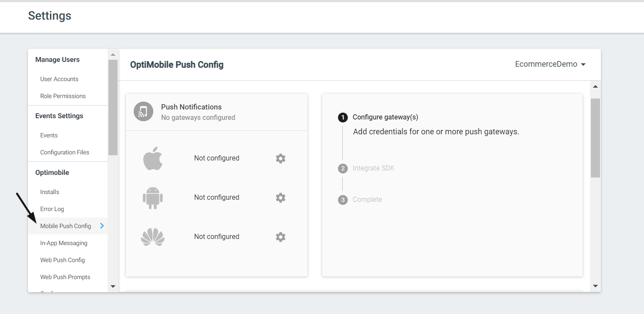Open Configuration Files page

tap(64, 152)
